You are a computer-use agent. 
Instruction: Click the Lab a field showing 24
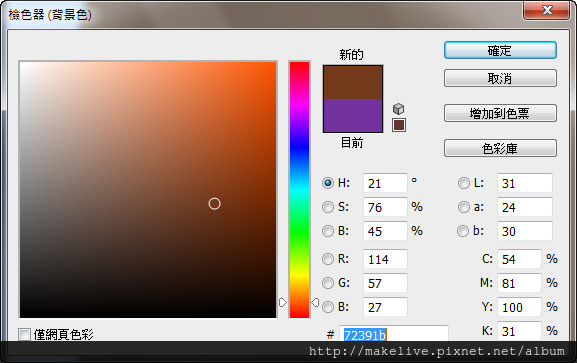point(525,207)
